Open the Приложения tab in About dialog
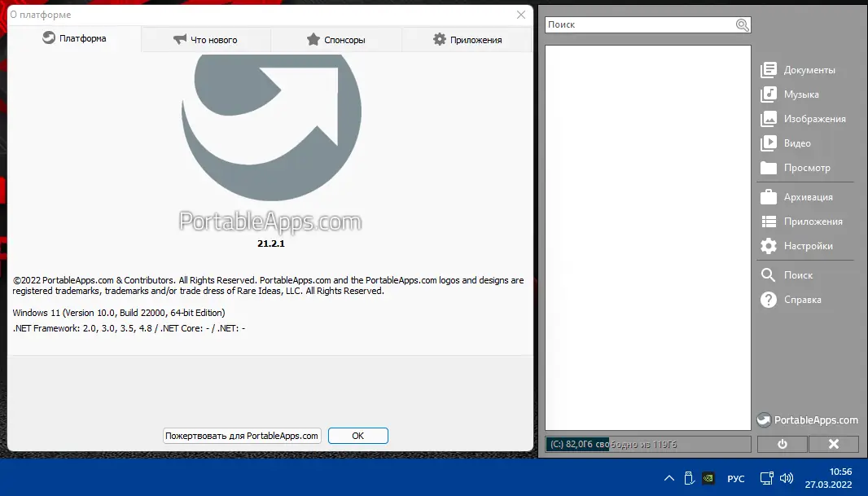The image size is (868, 496). 467,40
